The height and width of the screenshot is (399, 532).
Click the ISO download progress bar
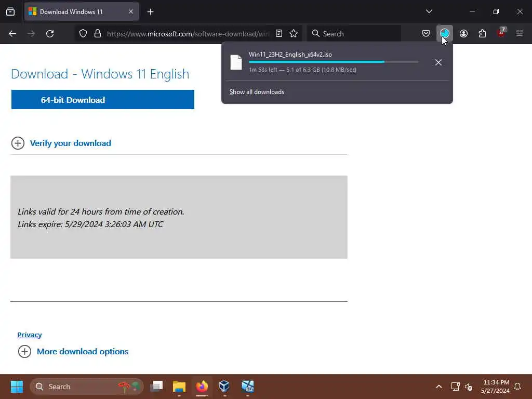(334, 62)
